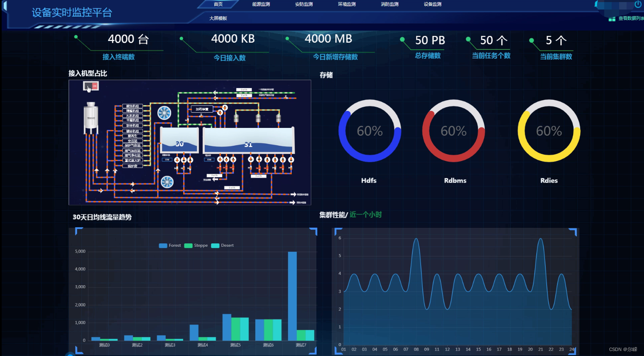Click the leftmost pump under tank 30

177,160
